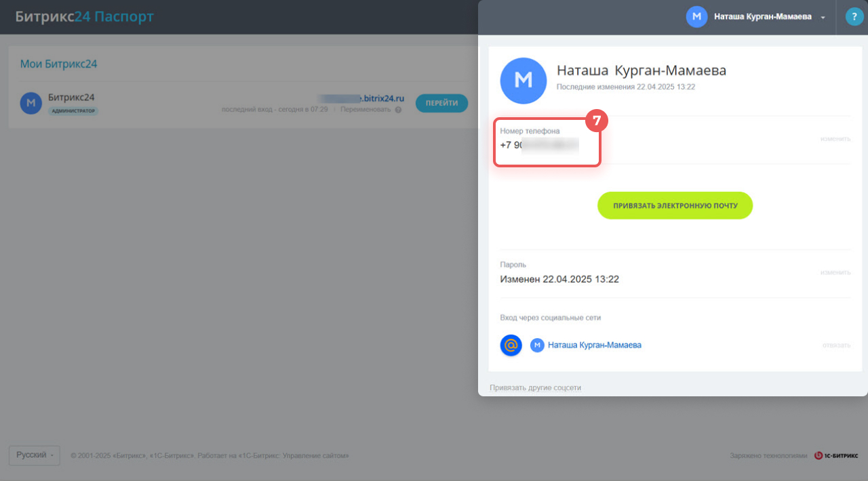The image size is (868, 481).
Task: Click the Mail.ru social network icon
Action: pyautogui.click(x=511, y=345)
